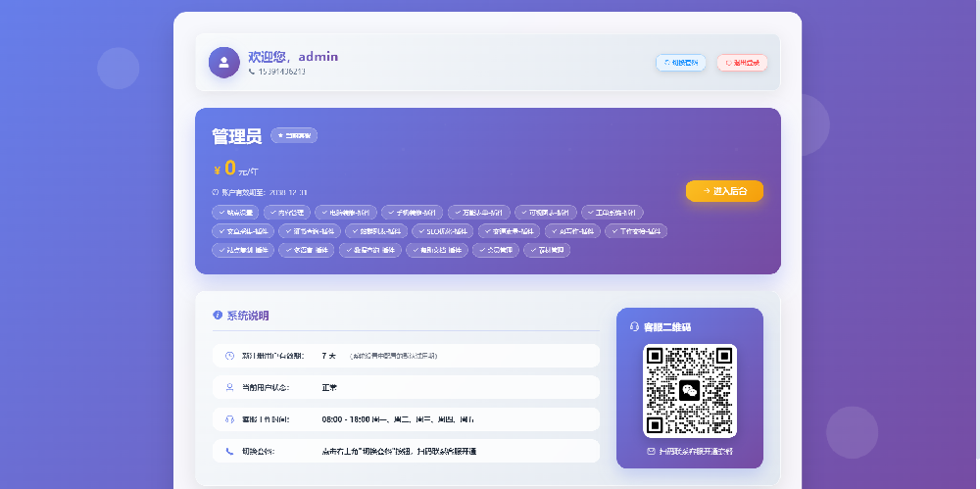Image resolution: width=980 pixels, height=489 pixels.
Task: Click the 电脑模板 plugin tag
Action: [346, 213]
